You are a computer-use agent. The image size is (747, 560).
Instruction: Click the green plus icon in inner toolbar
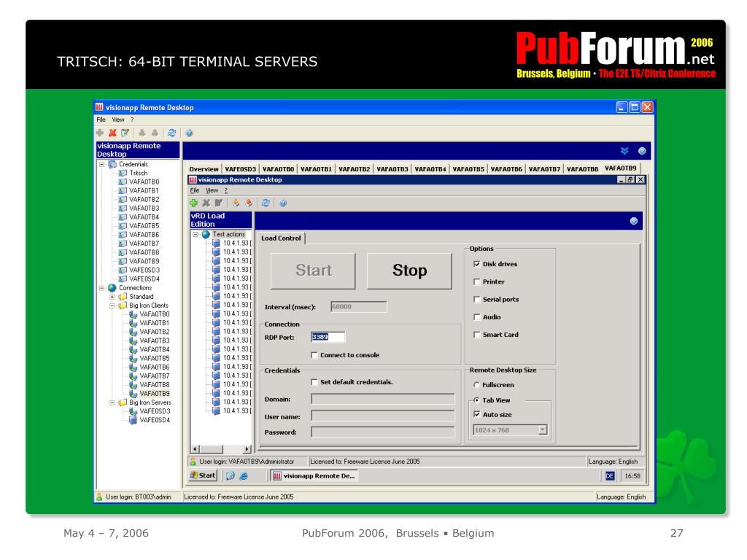pos(193,203)
